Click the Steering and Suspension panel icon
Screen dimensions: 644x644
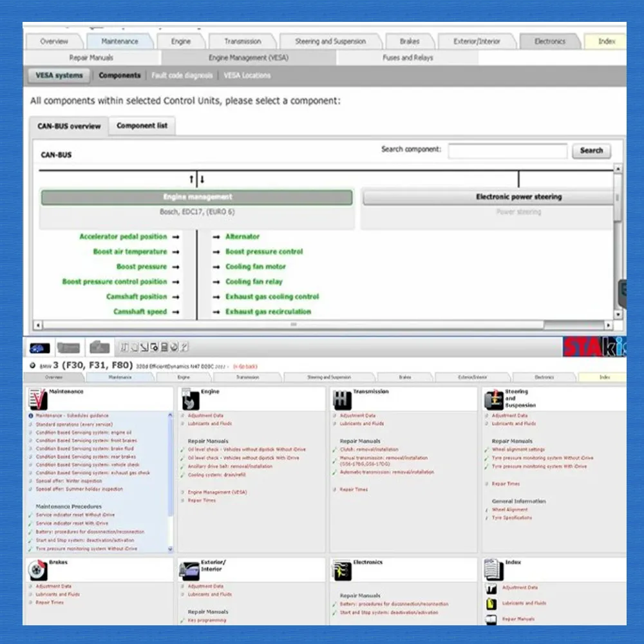[x=494, y=399]
